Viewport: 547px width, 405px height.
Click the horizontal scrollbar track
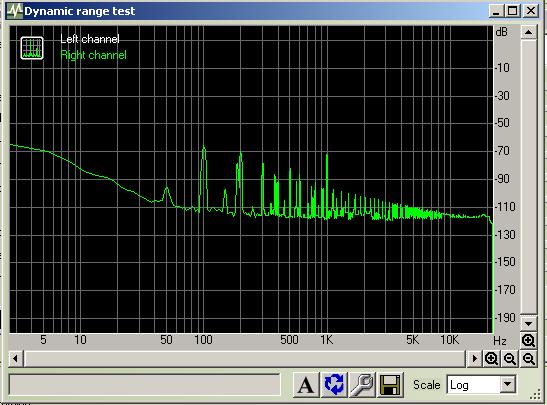click(x=245, y=358)
